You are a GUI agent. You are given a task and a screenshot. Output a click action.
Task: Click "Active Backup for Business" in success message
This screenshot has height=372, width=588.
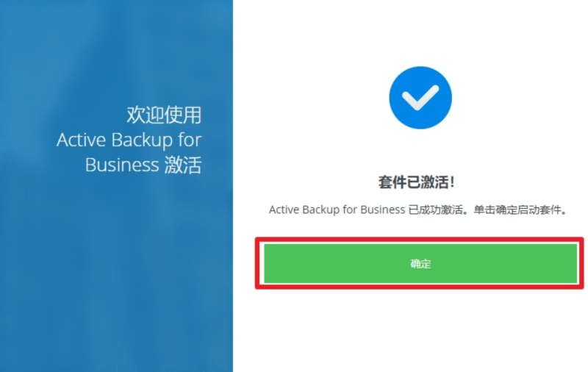[x=337, y=210]
